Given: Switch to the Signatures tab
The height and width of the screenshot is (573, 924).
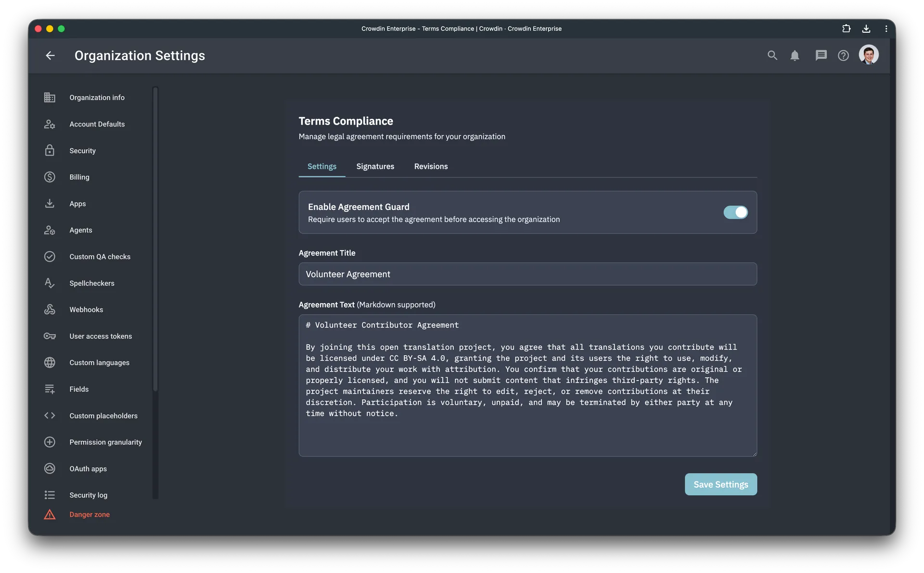Looking at the screenshot, I should point(375,166).
